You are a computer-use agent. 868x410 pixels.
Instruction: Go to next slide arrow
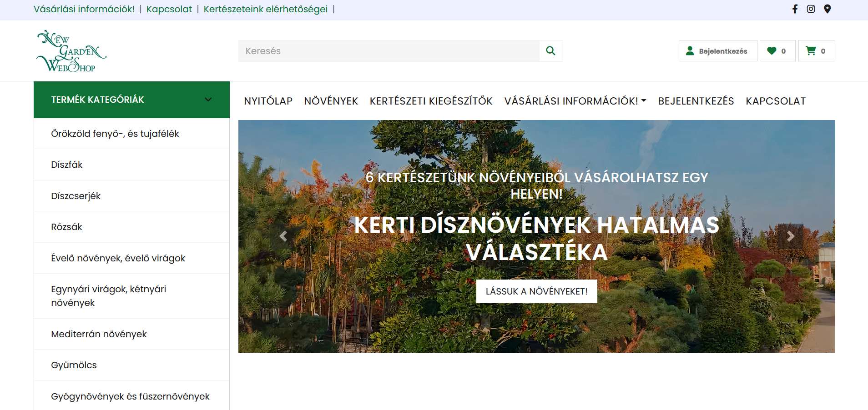pyautogui.click(x=791, y=236)
